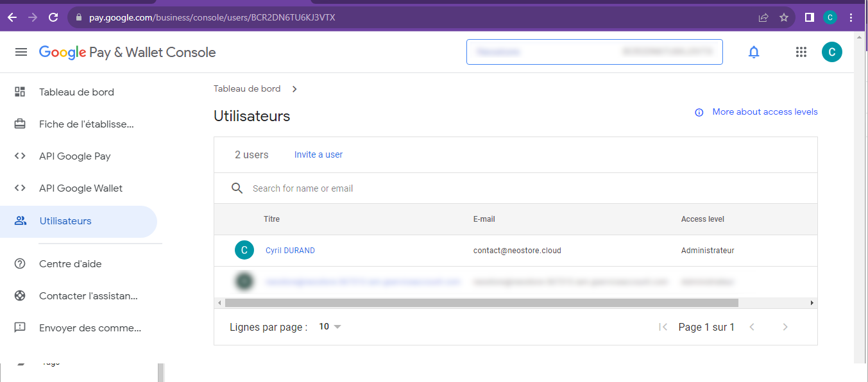
Task: Click the Utilisateurs people icon in the sidebar
Action: point(19,220)
